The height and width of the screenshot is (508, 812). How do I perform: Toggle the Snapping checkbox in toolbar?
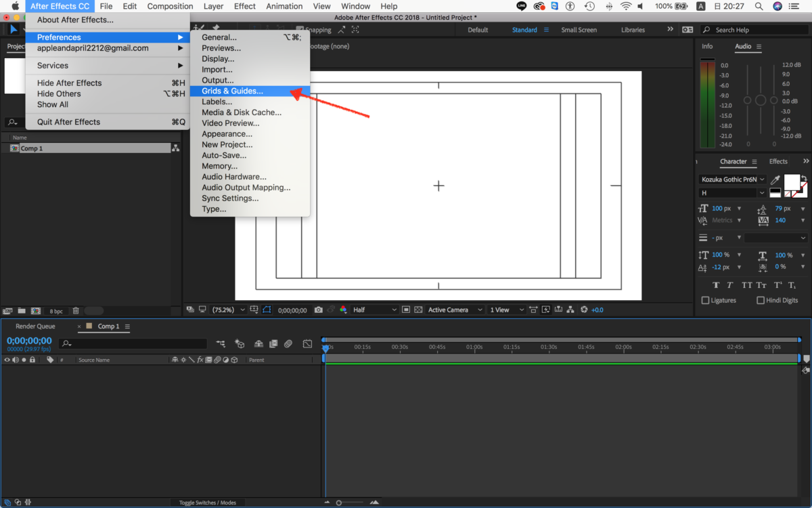(300, 30)
